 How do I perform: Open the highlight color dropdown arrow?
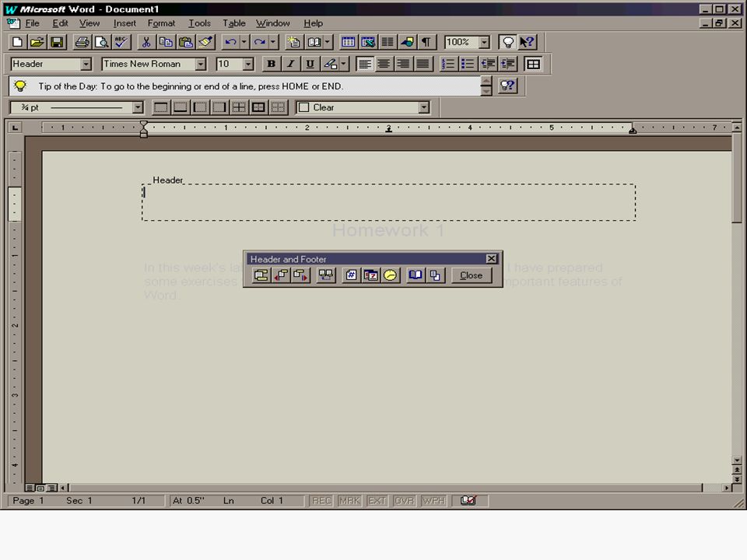343,64
